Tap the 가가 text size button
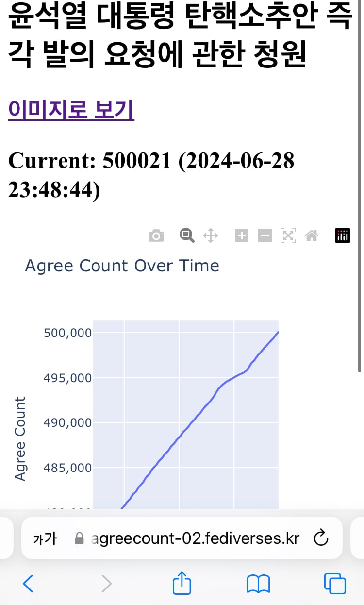This screenshot has height=605, width=364. pos(45,538)
